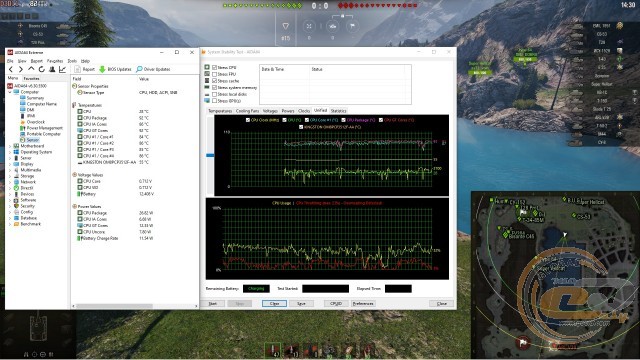This screenshot has width=640, height=360.
Task: Click the Forward arrow in AIDA64 toolbar
Action: (x=21, y=69)
